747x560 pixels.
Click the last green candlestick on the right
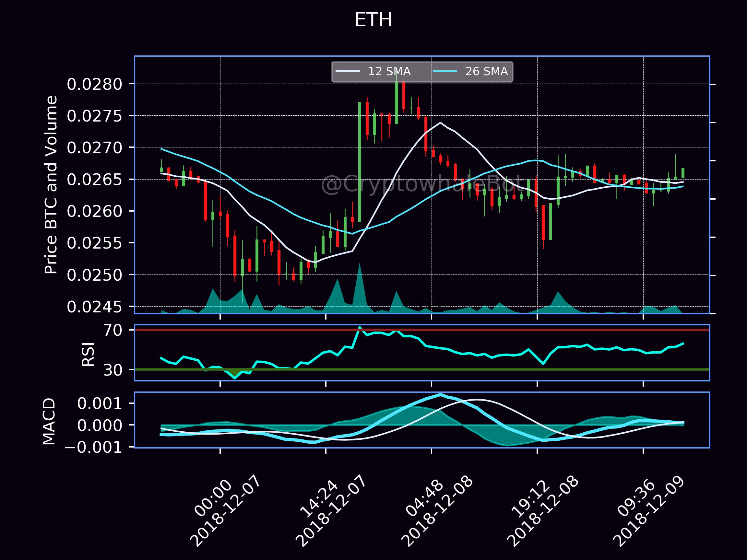pos(683,173)
